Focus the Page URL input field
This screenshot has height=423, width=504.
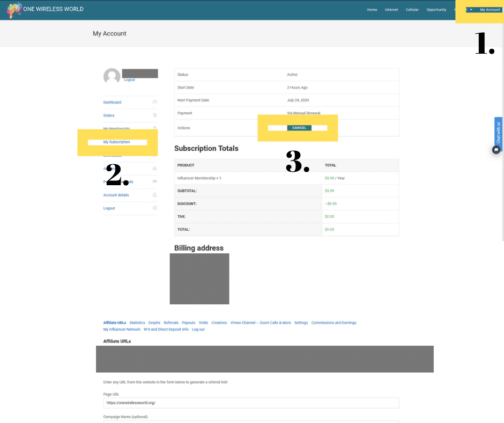pyautogui.click(x=251, y=403)
